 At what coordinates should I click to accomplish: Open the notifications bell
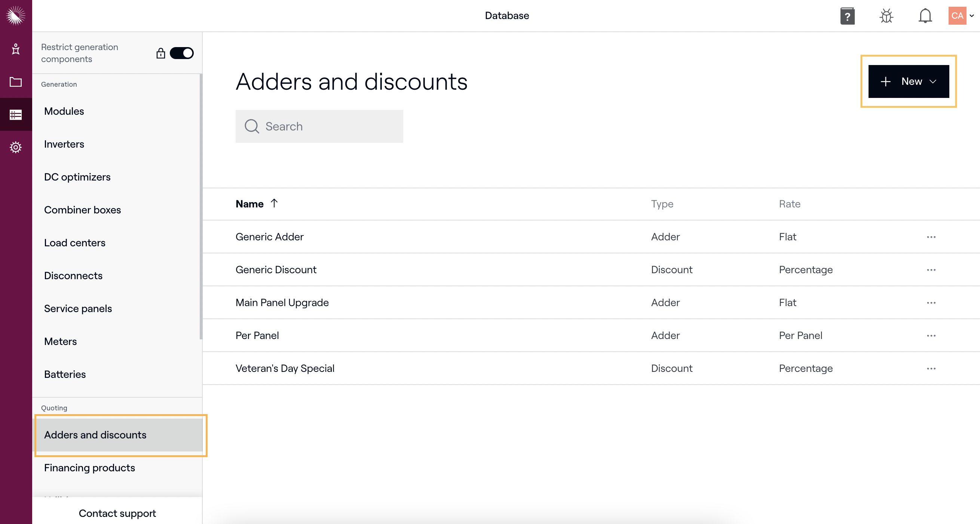[x=925, y=16]
